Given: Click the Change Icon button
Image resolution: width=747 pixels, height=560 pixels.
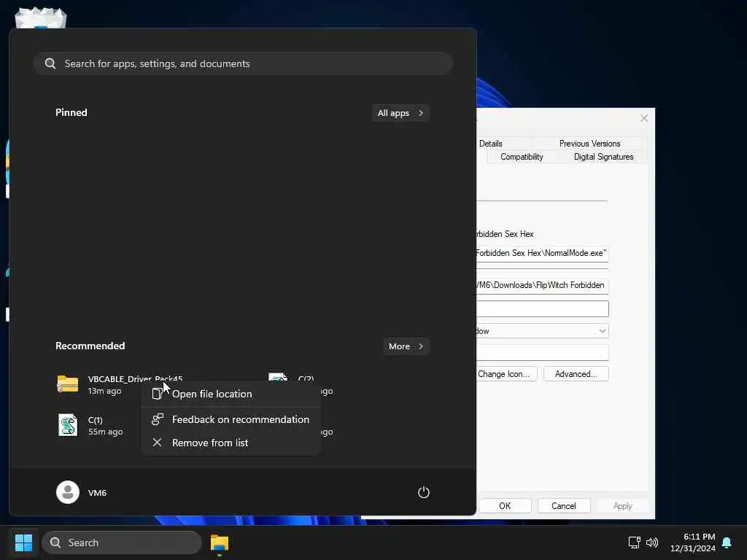Looking at the screenshot, I should 507,374.
